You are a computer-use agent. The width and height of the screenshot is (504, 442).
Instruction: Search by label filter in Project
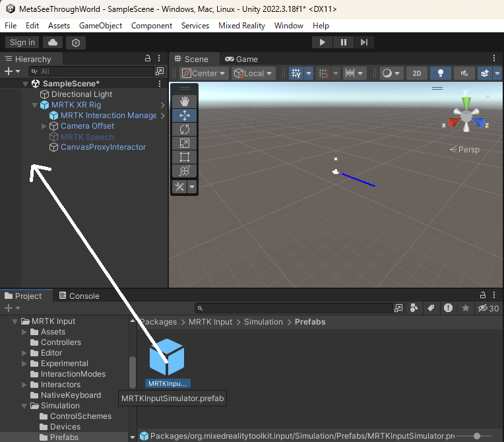click(431, 308)
